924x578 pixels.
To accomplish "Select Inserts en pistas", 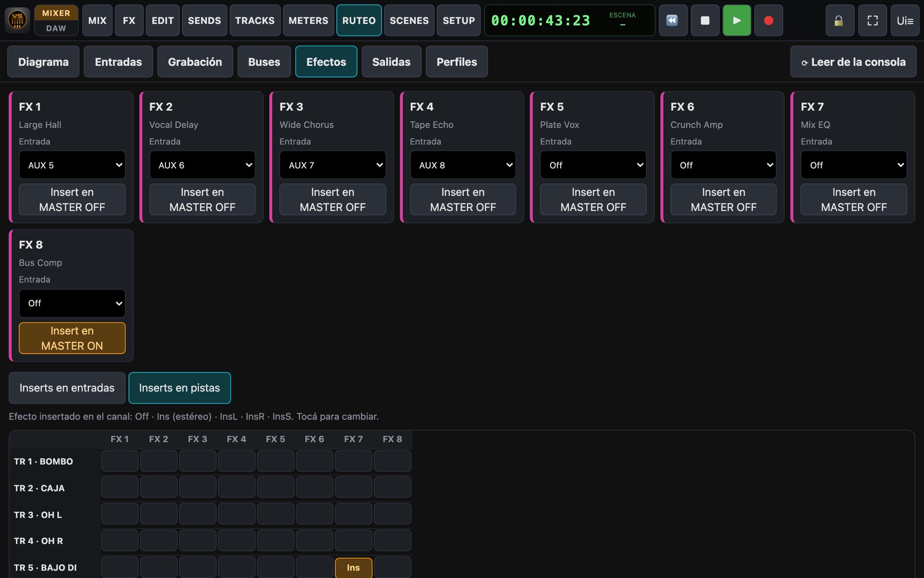I will click(180, 388).
